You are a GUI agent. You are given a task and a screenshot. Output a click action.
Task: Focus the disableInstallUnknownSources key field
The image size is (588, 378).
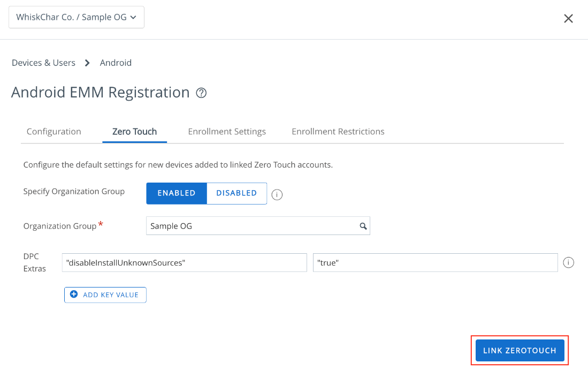pyautogui.click(x=184, y=263)
